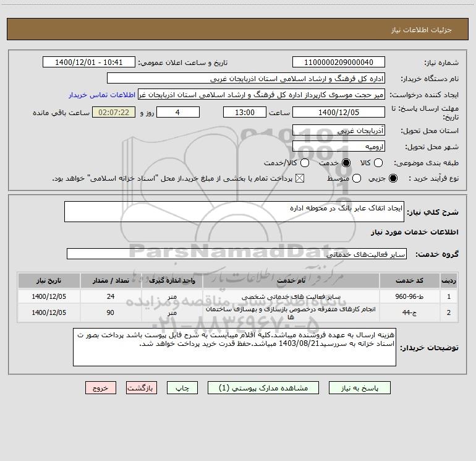
Task: Click the واحد اندازه گیری column header
Action: tap(172, 280)
